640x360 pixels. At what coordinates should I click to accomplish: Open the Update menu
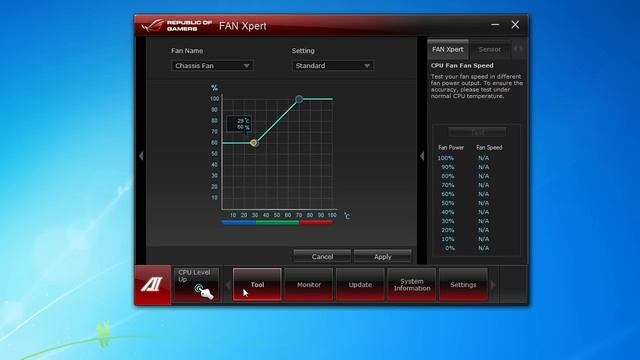pyautogui.click(x=360, y=284)
